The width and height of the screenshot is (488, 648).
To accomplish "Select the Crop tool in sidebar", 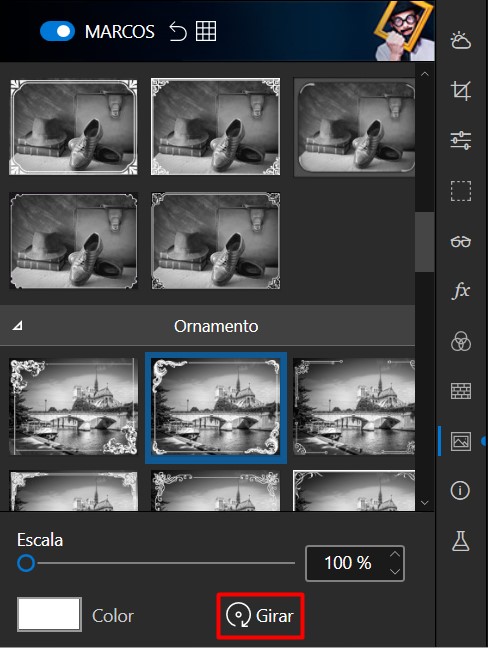I will pyautogui.click(x=460, y=91).
